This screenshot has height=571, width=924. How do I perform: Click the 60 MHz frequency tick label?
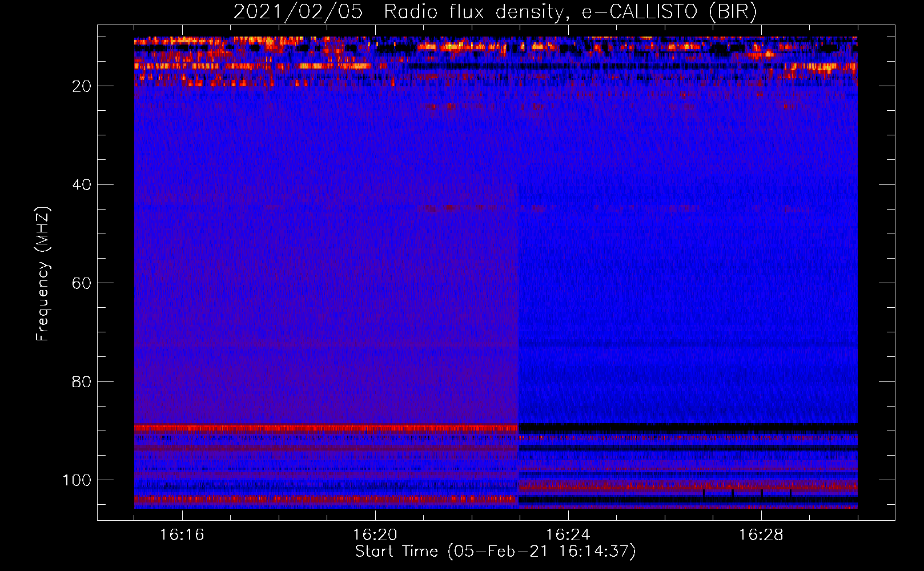pyautogui.click(x=82, y=283)
